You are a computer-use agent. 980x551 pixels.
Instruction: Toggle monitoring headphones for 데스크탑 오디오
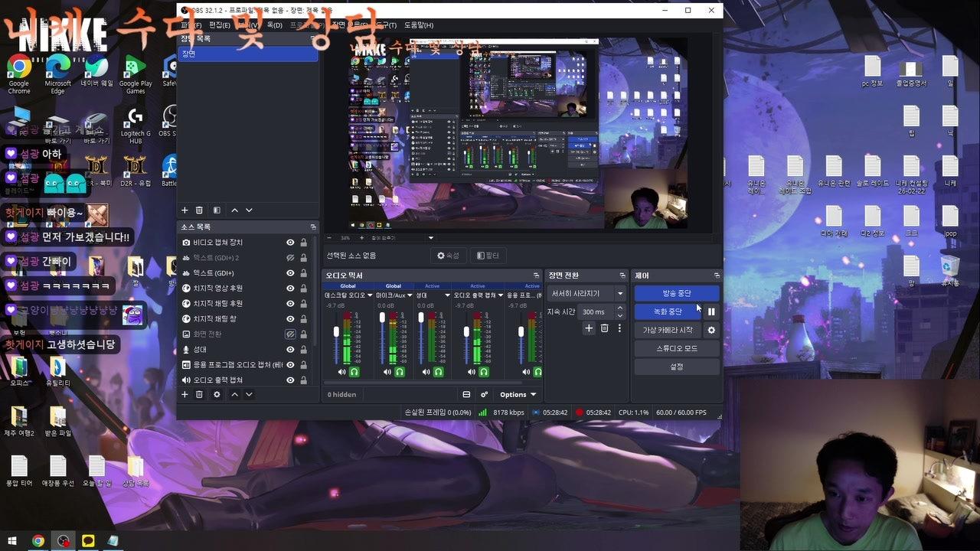pyautogui.click(x=354, y=372)
